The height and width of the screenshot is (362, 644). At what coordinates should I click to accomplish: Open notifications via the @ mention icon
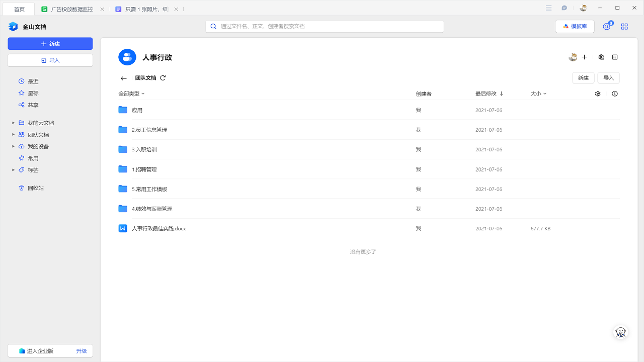point(606,26)
